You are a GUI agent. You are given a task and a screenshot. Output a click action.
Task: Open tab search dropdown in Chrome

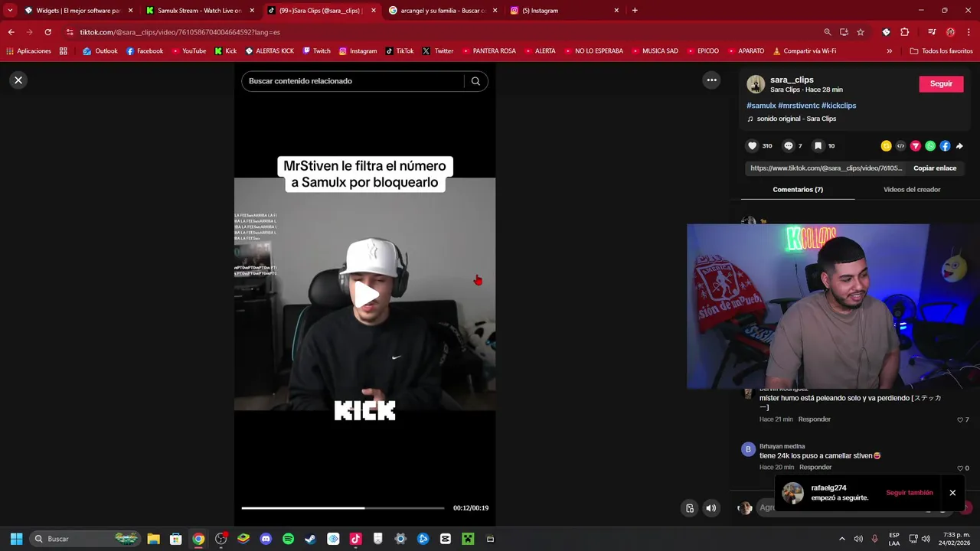click(9, 11)
